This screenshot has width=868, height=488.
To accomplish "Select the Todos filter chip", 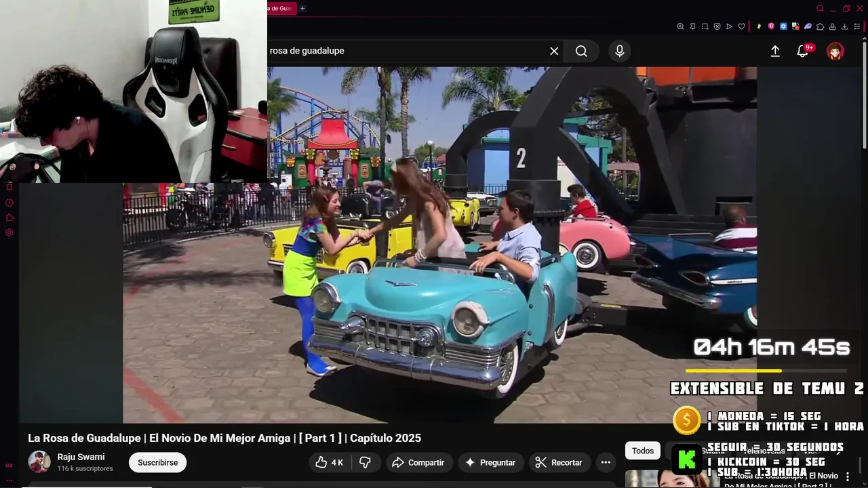I will click(643, 451).
